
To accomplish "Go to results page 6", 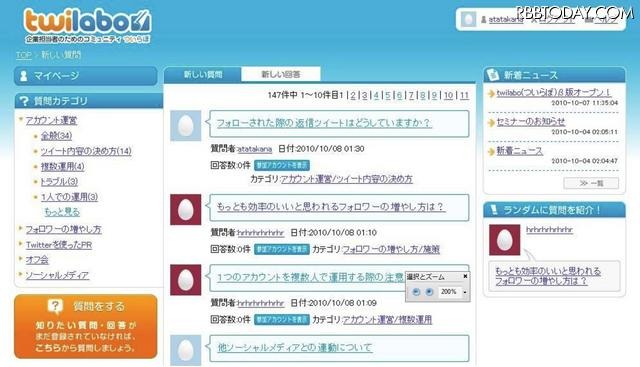I will [400, 95].
